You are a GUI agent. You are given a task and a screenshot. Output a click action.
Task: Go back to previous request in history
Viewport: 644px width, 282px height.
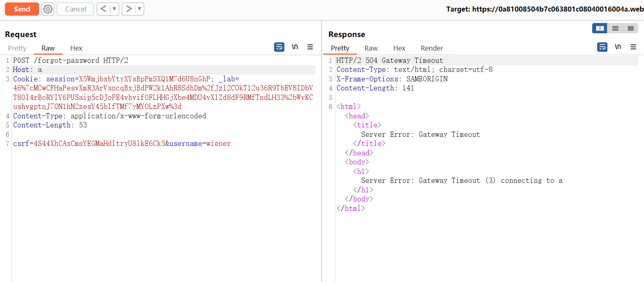tap(104, 9)
